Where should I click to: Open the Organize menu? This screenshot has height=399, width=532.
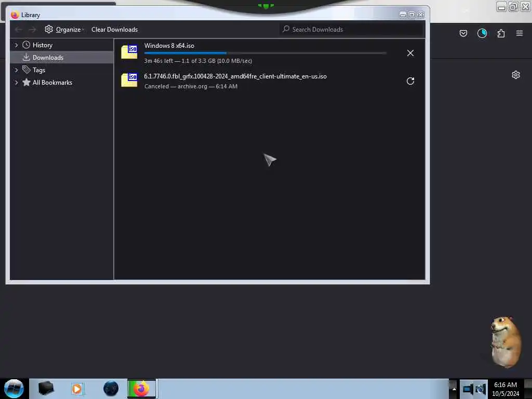click(64, 30)
